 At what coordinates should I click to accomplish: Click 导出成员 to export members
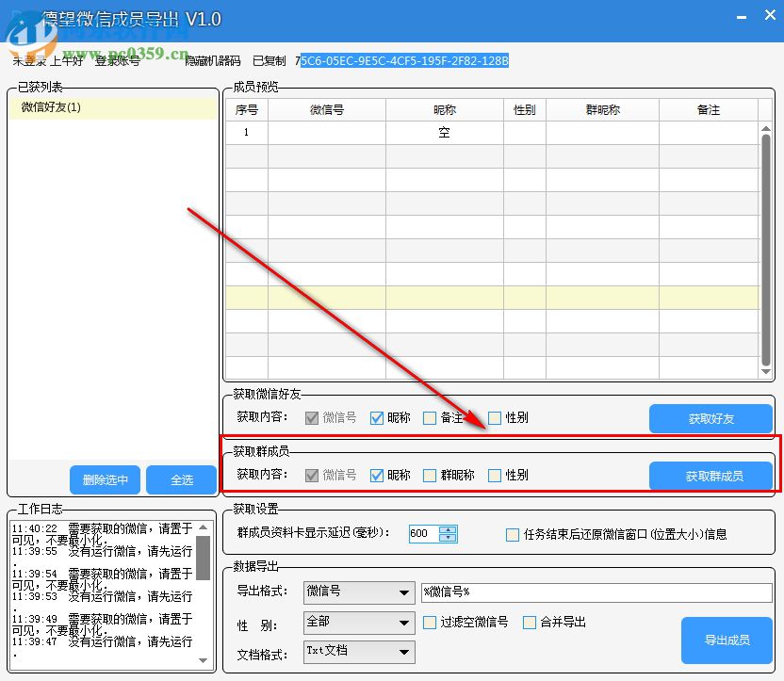coord(727,640)
